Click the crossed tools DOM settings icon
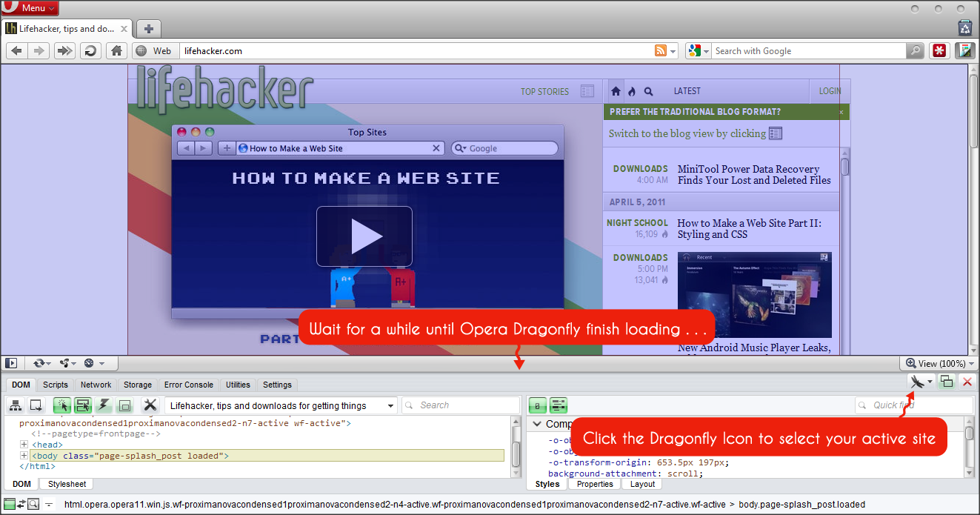Screen dimensions: 980x515 pyautogui.click(x=150, y=405)
